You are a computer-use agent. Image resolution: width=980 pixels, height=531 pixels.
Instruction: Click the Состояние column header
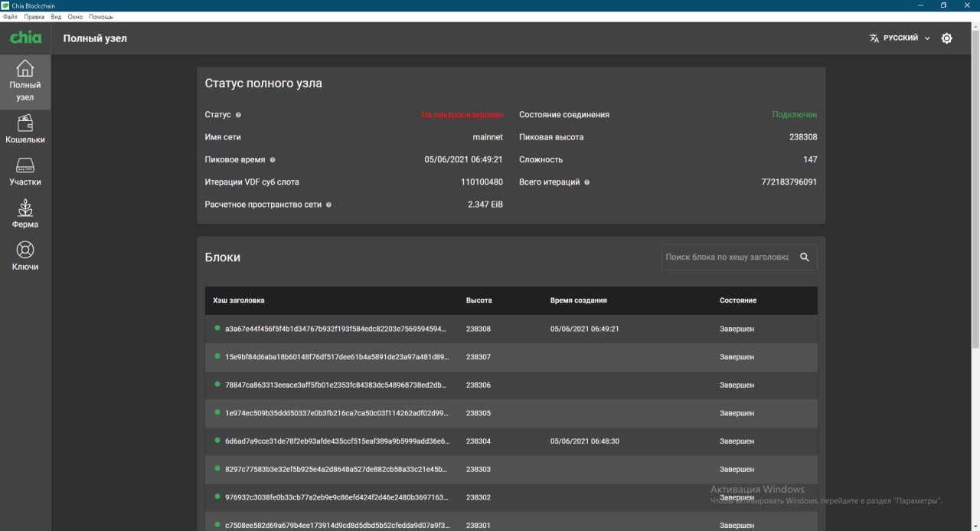click(x=738, y=300)
